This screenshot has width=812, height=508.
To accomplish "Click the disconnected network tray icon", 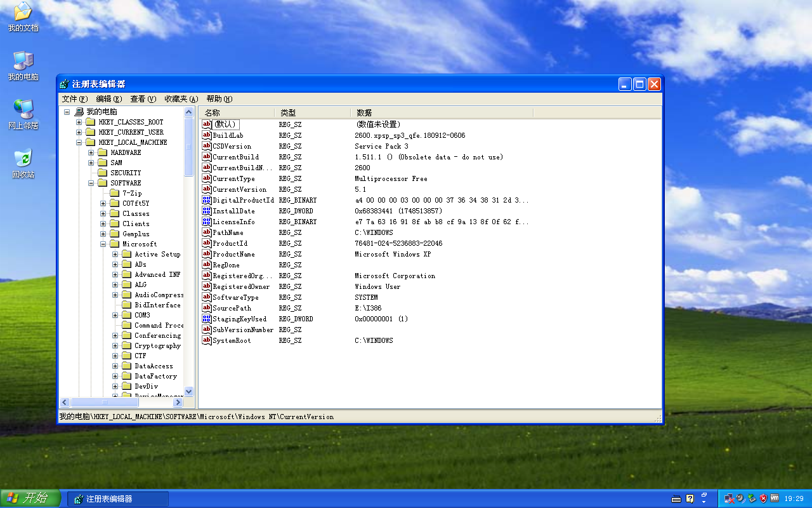I will pyautogui.click(x=730, y=498).
